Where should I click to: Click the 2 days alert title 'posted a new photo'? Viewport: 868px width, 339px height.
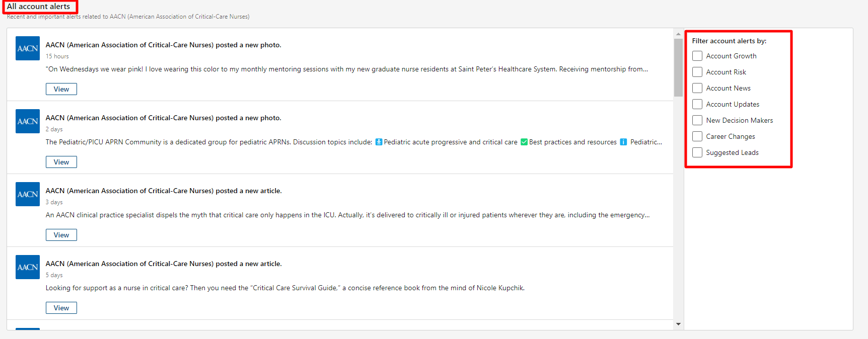pyautogui.click(x=163, y=118)
